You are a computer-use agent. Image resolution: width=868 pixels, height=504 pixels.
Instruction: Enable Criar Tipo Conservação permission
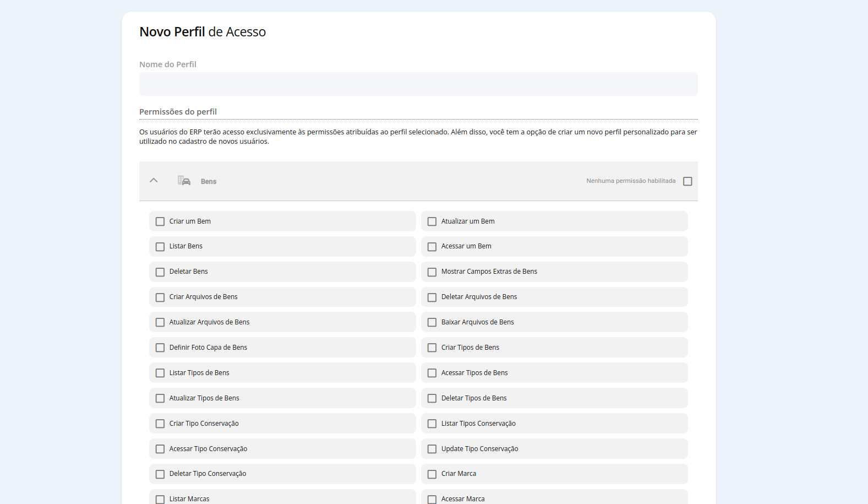click(160, 424)
